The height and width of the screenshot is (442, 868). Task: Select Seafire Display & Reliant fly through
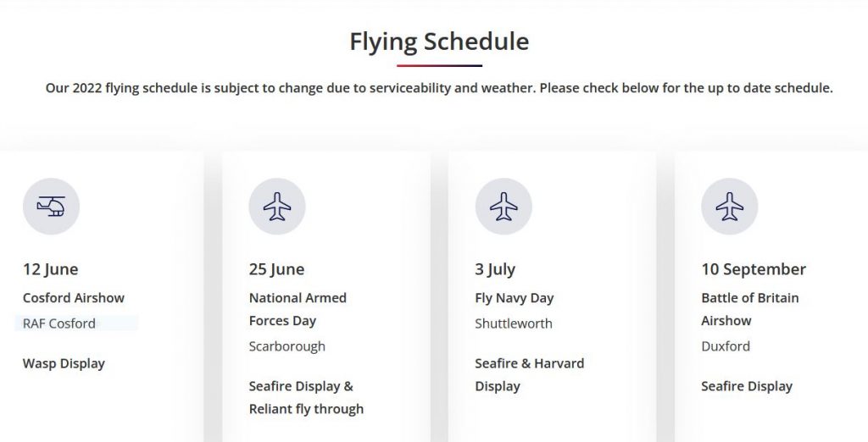(x=306, y=397)
